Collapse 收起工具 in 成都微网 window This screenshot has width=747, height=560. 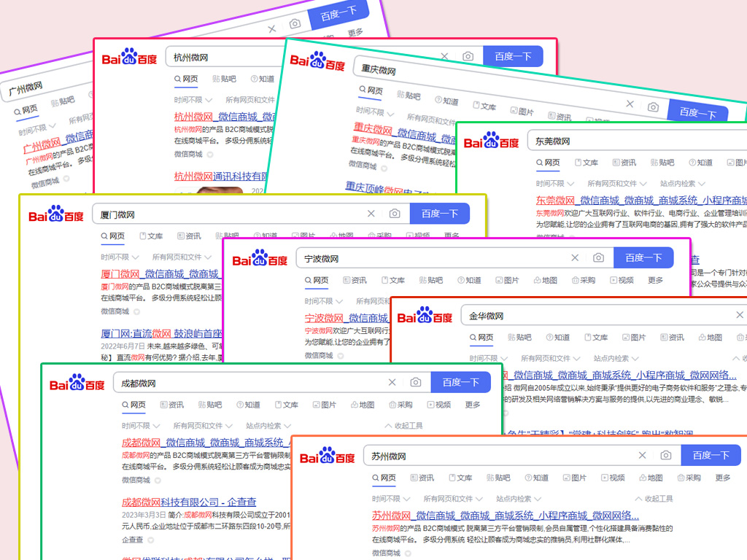(x=404, y=426)
